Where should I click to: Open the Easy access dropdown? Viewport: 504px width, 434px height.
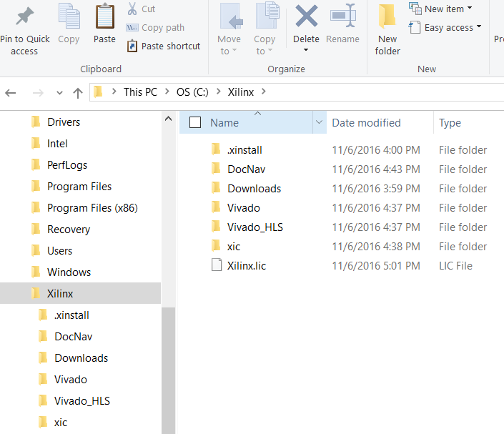pos(445,27)
